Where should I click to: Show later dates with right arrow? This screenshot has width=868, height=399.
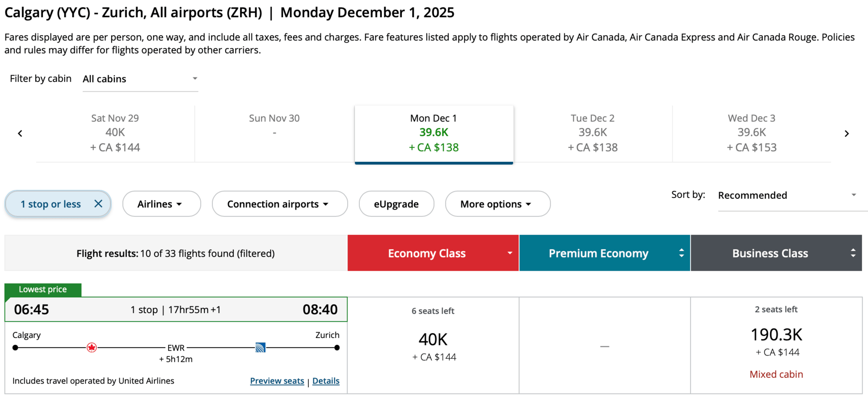tap(846, 133)
